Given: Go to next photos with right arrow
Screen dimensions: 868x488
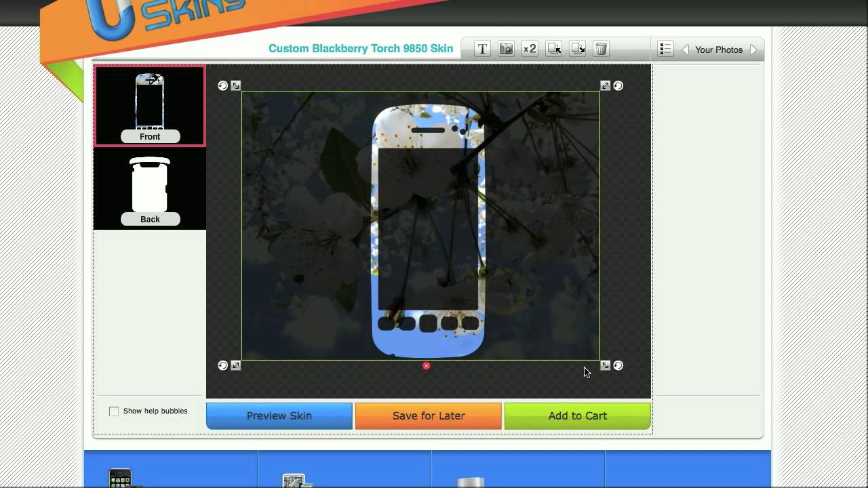Looking at the screenshot, I should [753, 49].
